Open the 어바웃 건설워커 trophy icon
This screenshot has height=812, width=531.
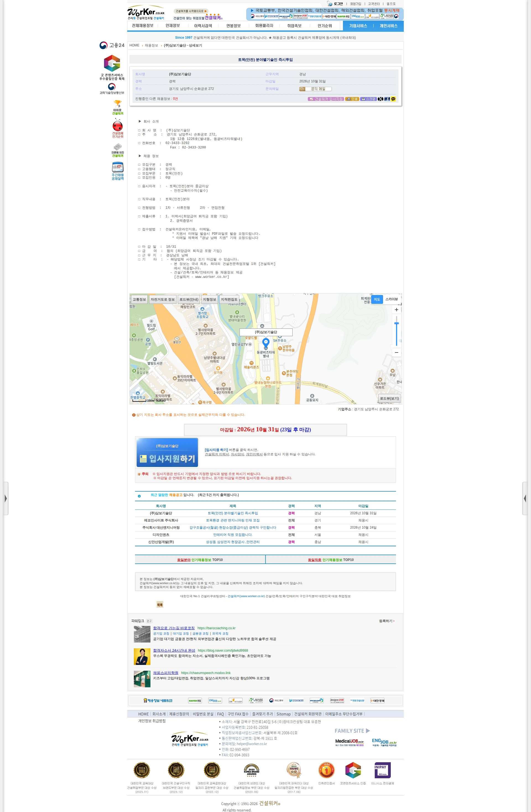point(117,107)
